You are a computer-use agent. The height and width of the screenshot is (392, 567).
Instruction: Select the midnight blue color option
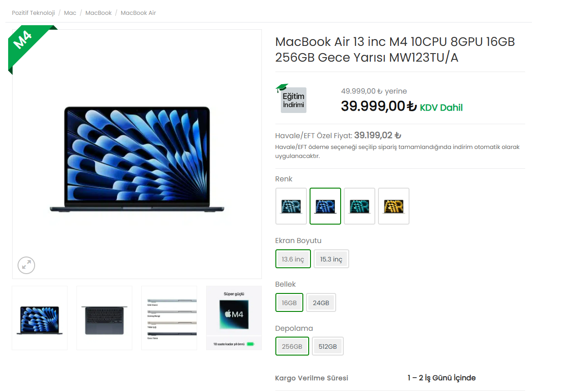click(x=325, y=206)
